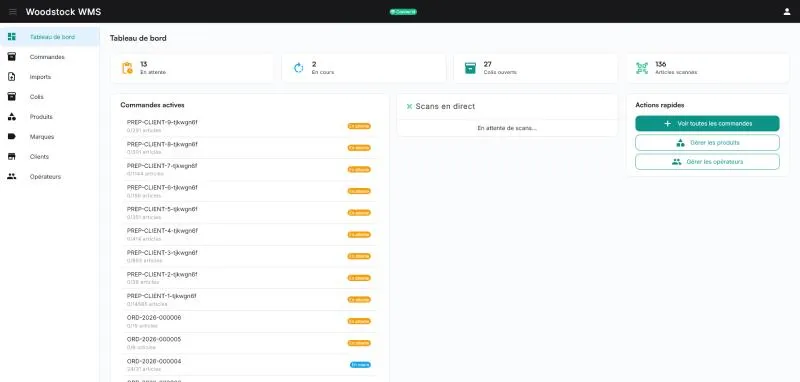This screenshot has width=800, height=382.
Task: Open Imports menu item
Action: point(49,77)
